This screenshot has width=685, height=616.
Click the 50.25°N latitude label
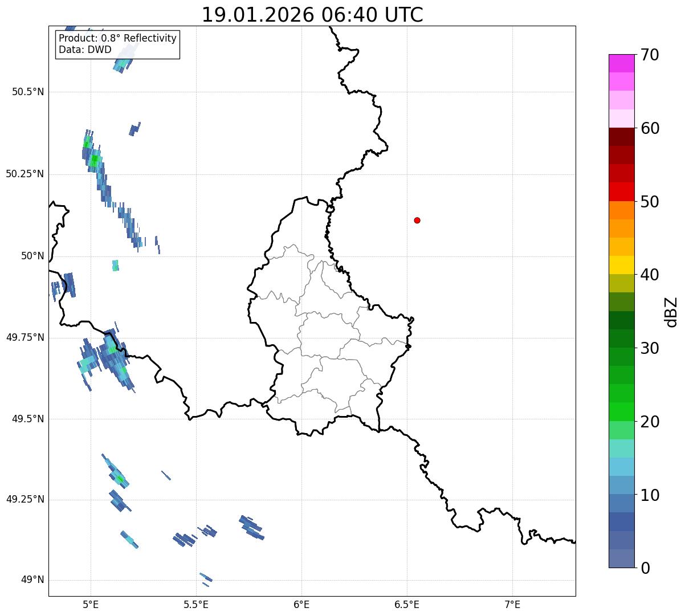[x=25, y=174]
